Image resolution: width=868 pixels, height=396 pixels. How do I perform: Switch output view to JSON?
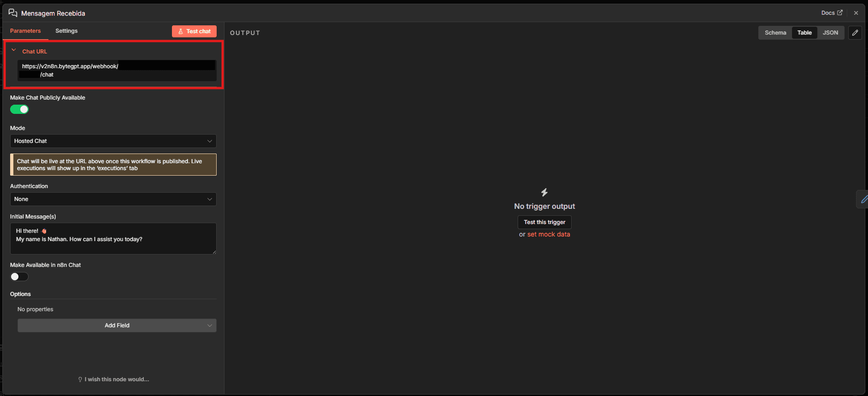(x=830, y=33)
